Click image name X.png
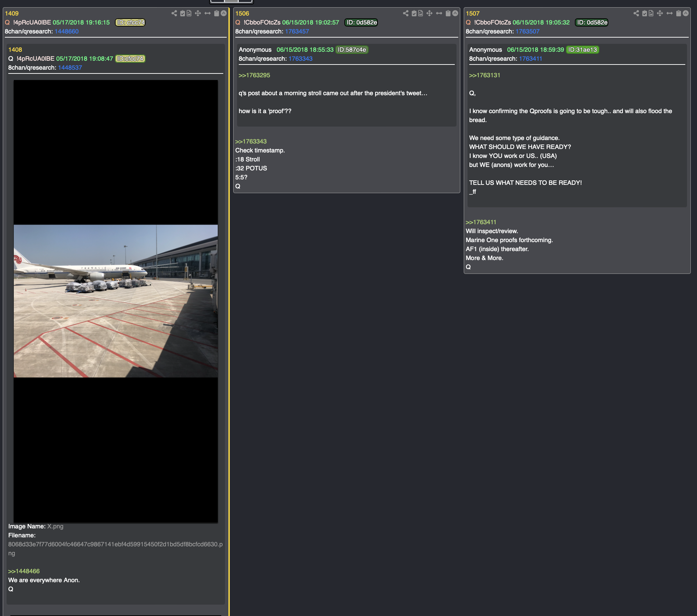Image resolution: width=697 pixels, height=616 pixels. [x=55, y=526]
